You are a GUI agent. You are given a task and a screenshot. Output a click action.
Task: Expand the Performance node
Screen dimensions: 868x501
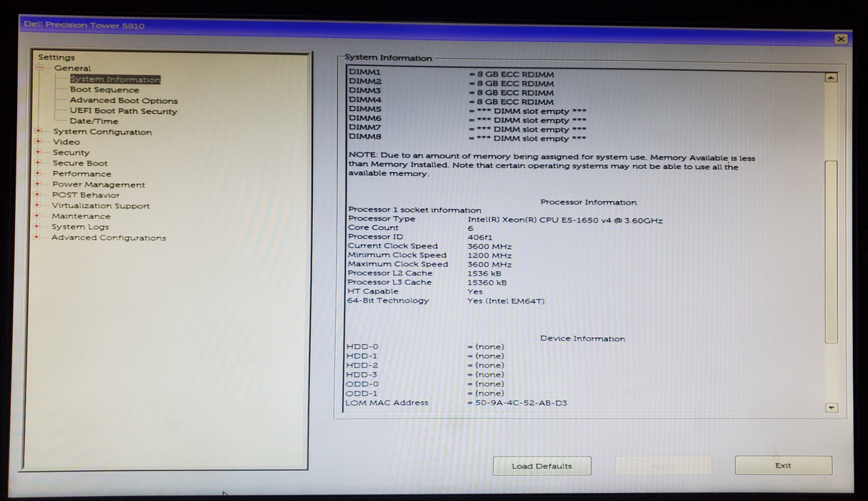click(38, 173)
